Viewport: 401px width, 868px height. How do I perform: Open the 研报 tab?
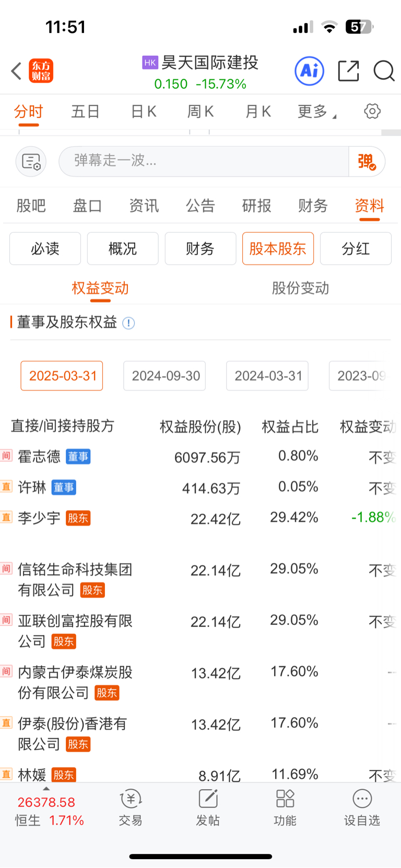click(256, 206)
